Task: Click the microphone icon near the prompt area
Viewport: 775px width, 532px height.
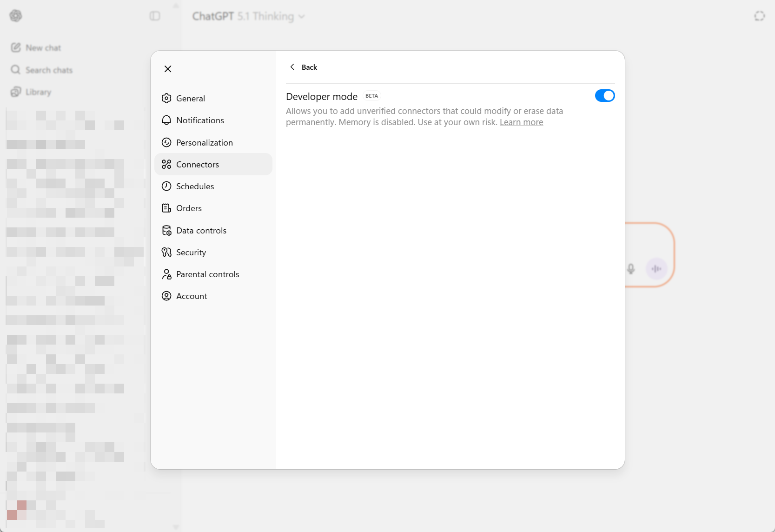Action: click(x=631, y=269)
